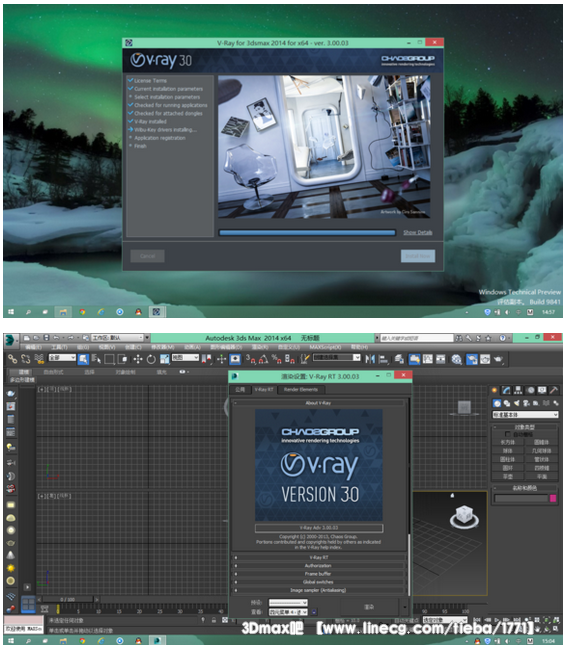Open the preset dropdown in render setup dialog
The width and height of the screenshot is (563, 645).
pyautogui.click(x=288, y=603)
